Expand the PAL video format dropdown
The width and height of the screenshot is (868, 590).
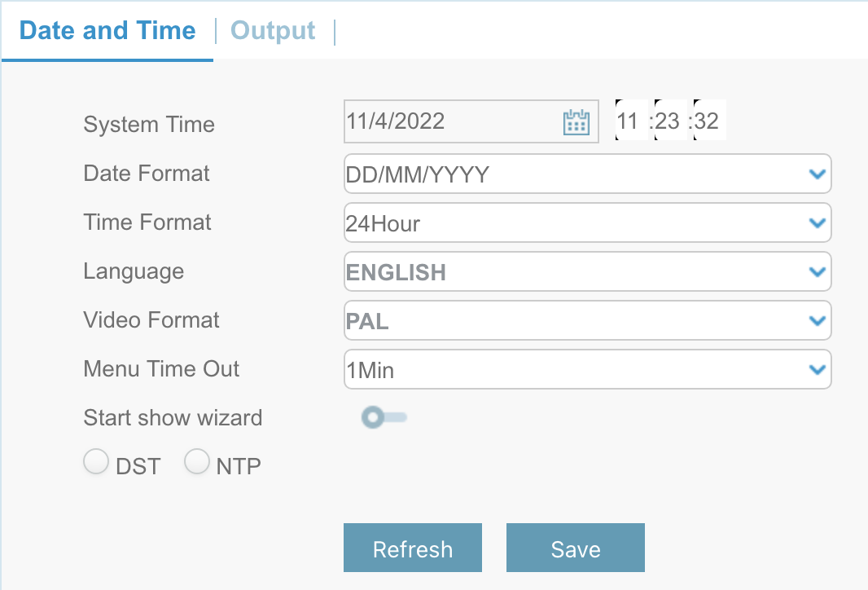click(x=570, y=321)
